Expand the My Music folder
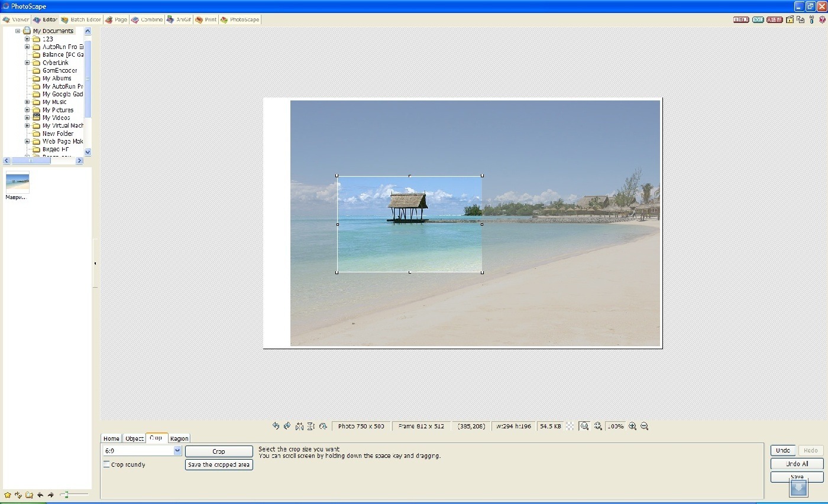 tap(27, 102)
